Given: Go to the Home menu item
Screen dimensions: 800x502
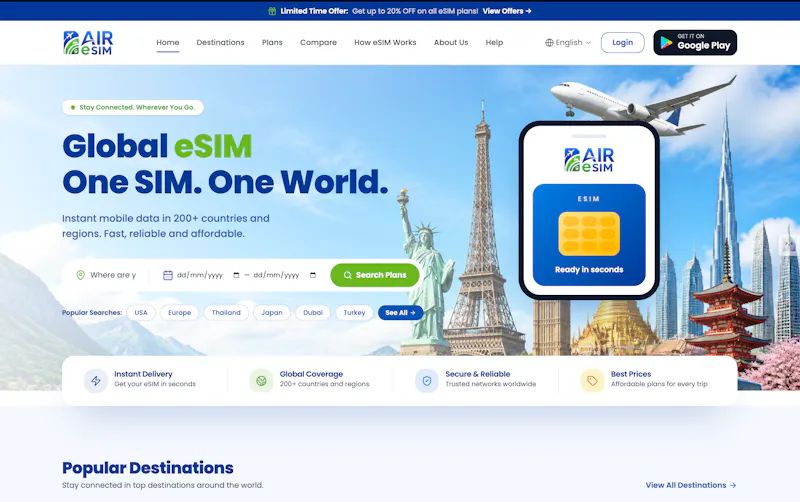Looking at the screenshot, I should coord(168,42).
